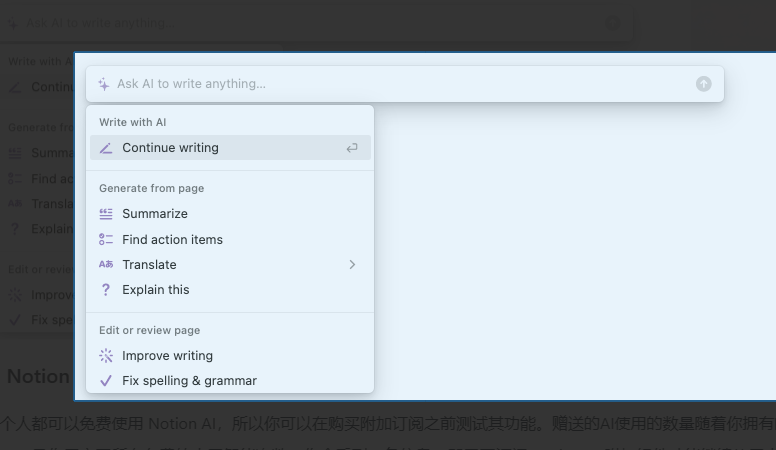Click the Explain this question mark icon
Screen dimensions: 776x450
click(106, 290)
